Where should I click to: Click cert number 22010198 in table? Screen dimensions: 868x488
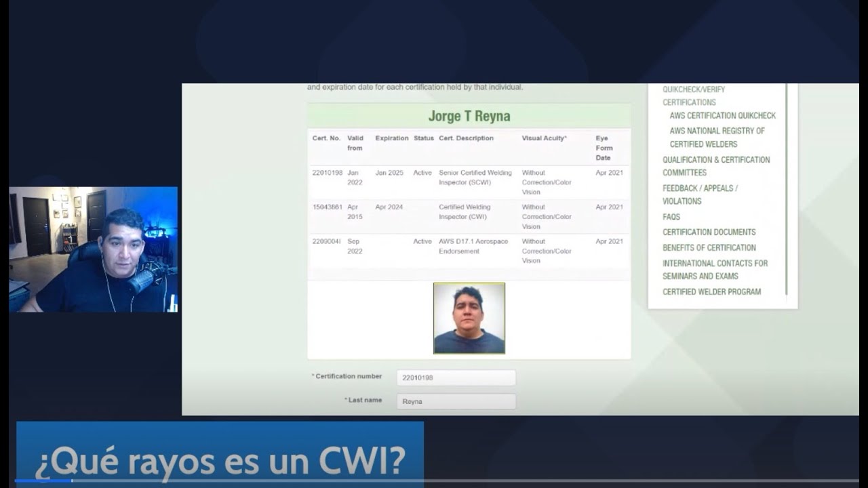pos(328,173)
